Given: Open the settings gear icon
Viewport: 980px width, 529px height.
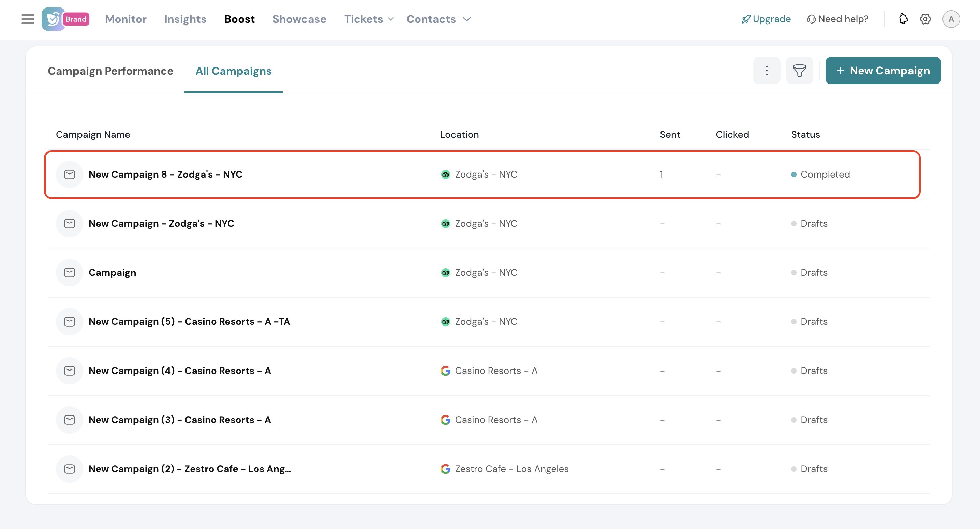Looking at the screenshot, I should click(x=925, y=19).
